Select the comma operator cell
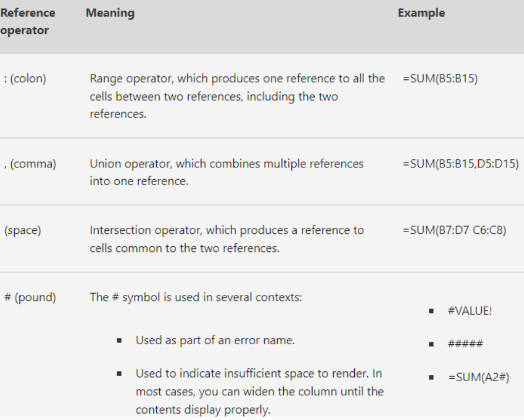The image size is (524, 420). [30, 164]
